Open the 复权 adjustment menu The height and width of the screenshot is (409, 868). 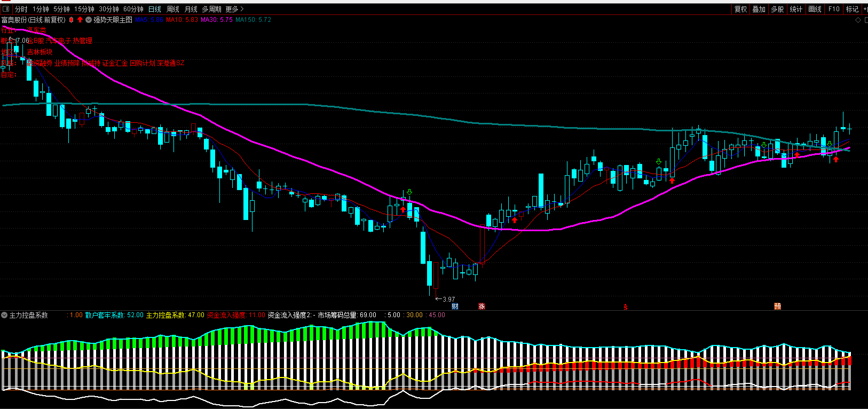click(741, 9)
